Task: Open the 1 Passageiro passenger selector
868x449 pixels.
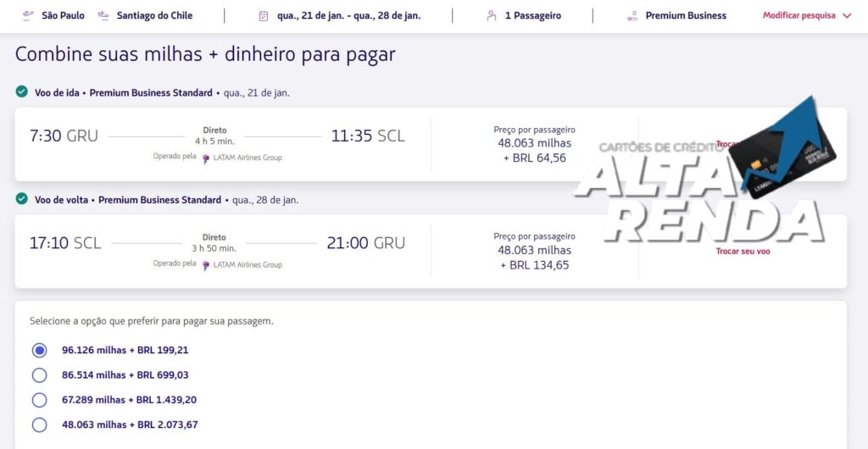Action: [x=532, y=15]
